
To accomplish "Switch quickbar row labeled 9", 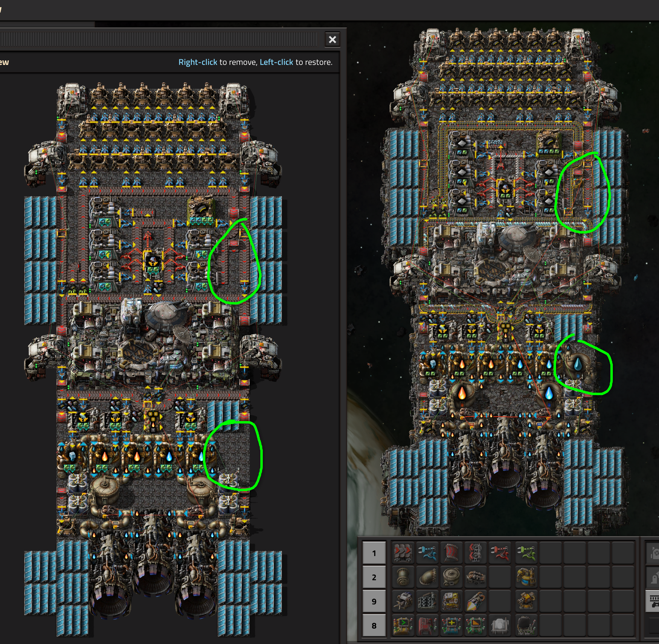I will tap(374, 601).
